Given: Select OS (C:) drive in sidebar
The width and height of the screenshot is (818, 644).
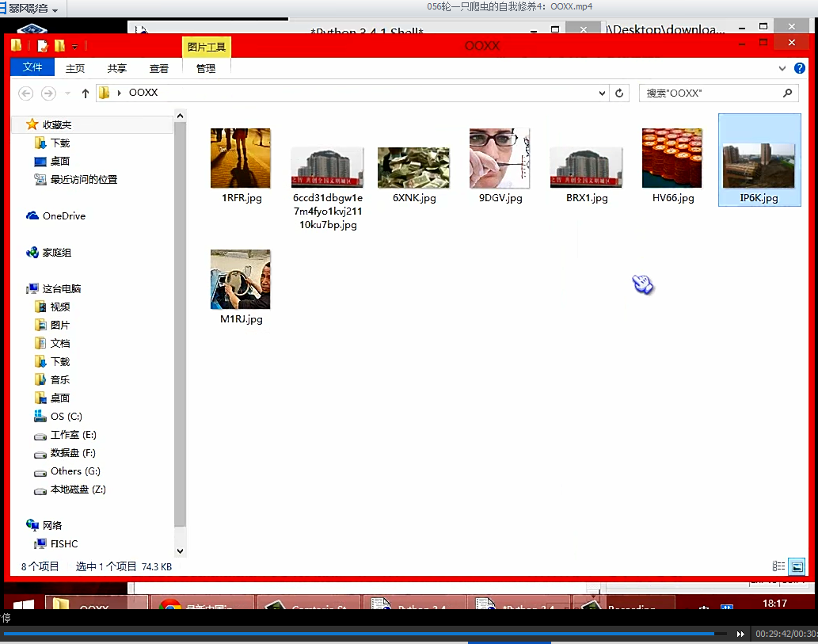Looking at the screenshot, I should coord(66,417).
